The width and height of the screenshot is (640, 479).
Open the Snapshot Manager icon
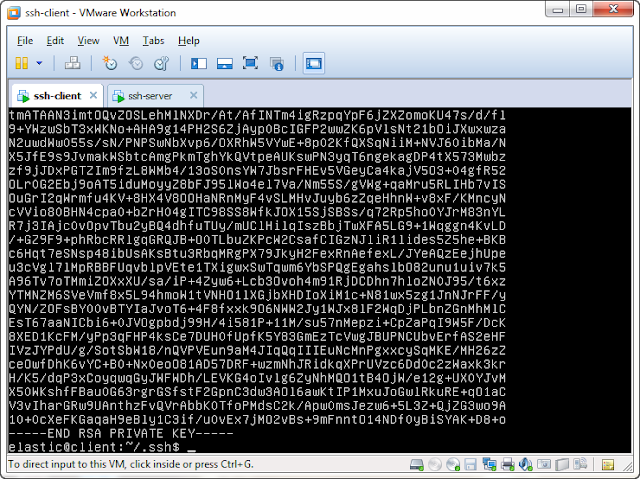pos(161,63)
